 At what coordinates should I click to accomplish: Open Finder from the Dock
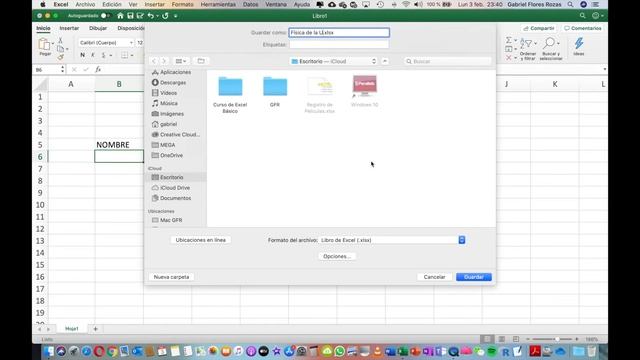coord(49,351)
